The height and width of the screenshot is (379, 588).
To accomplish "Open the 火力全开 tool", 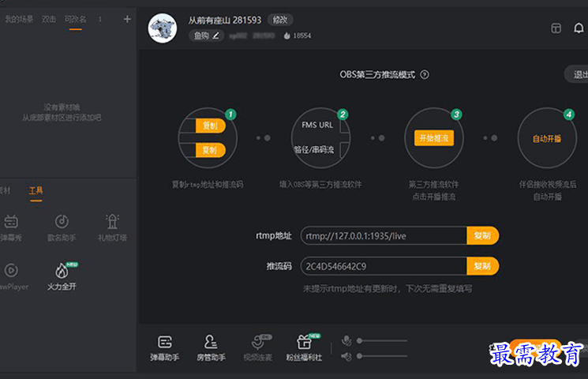I will 62,277.
